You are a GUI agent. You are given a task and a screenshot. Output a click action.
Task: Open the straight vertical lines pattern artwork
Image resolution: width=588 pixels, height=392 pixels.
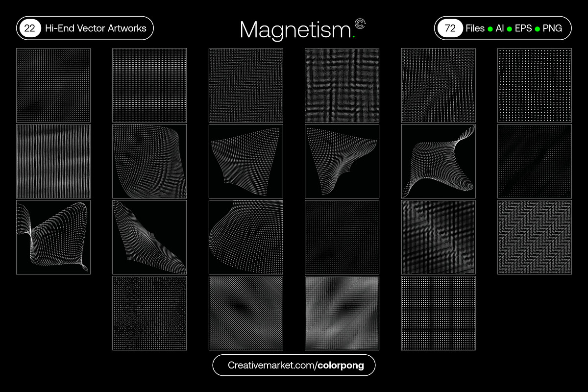(x=53, y=161)
